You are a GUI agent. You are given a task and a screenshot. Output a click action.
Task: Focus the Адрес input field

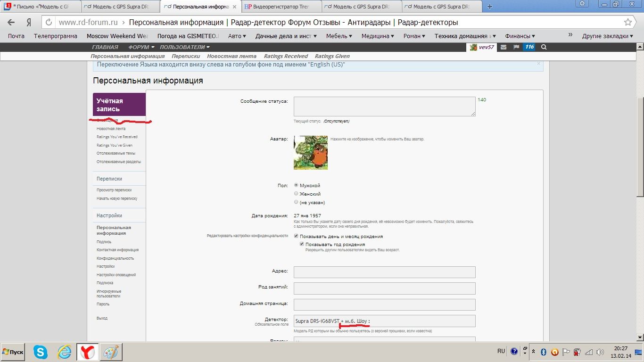pos(385,272)
